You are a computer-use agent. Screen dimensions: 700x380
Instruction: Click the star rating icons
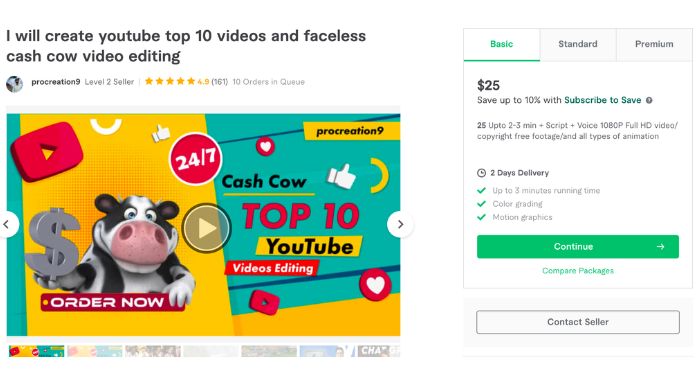point(170,81)
